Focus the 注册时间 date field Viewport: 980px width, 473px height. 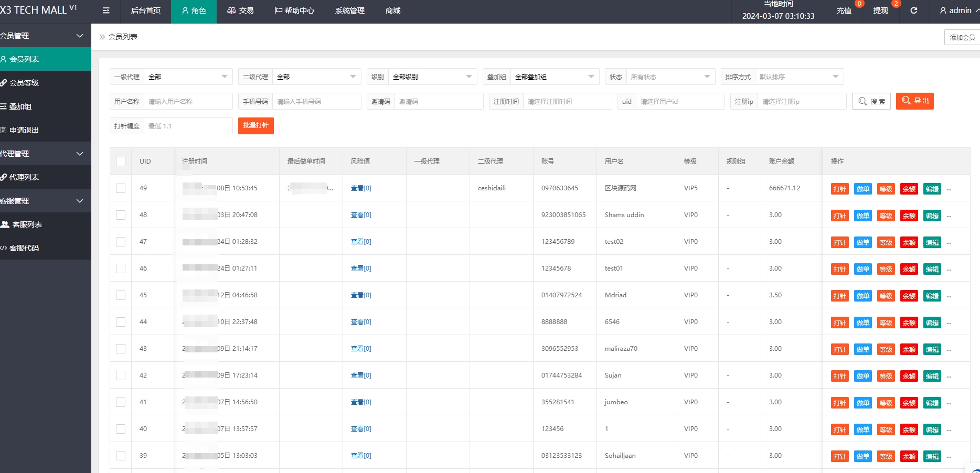click(568, 101)
